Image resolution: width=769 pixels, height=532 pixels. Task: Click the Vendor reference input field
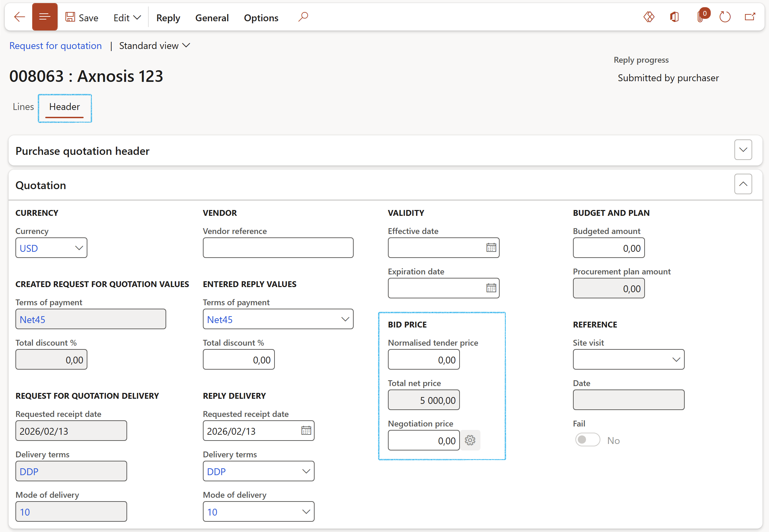coord(278,248)
